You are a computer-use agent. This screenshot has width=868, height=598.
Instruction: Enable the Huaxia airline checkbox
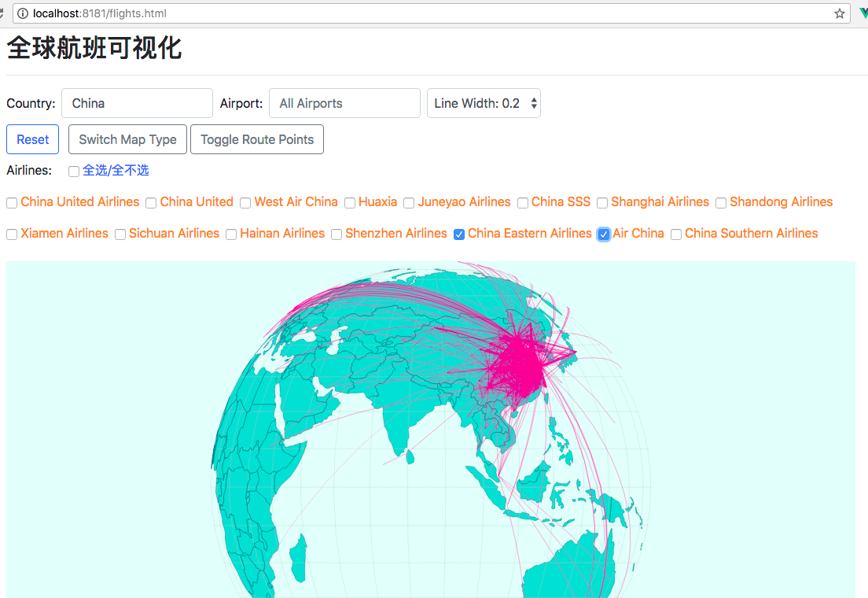pos(349,203)
